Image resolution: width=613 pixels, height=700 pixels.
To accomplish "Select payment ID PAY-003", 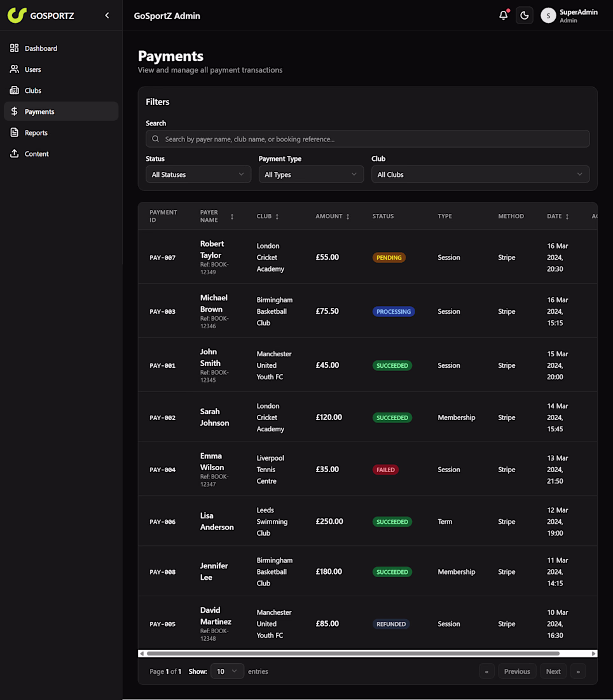I will tap(162, 312).
